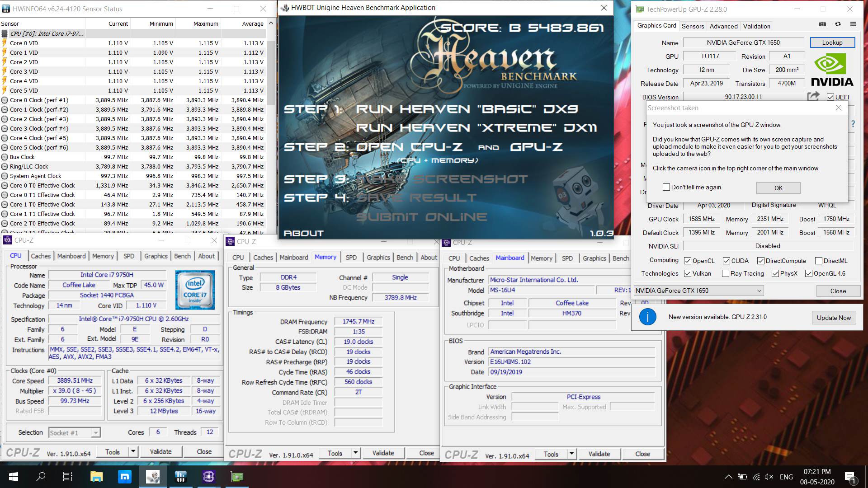This screenshot has height=488, width=868.
Task: Open Task View on taskbar
Action: [68, 477]
